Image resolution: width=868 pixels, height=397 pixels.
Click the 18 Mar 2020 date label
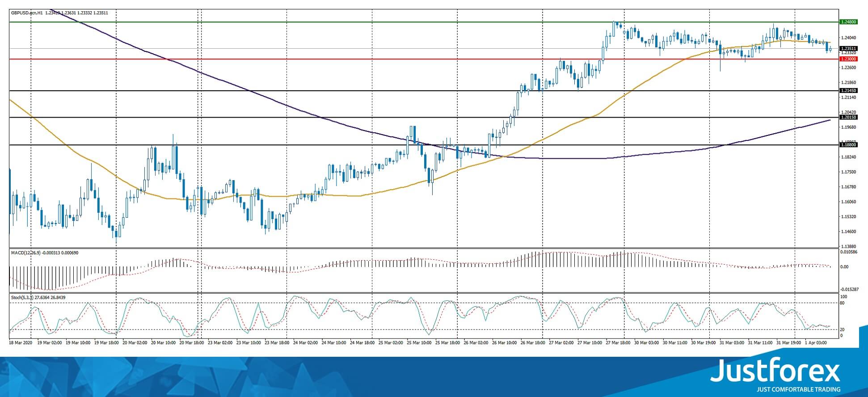coord(21,343)
